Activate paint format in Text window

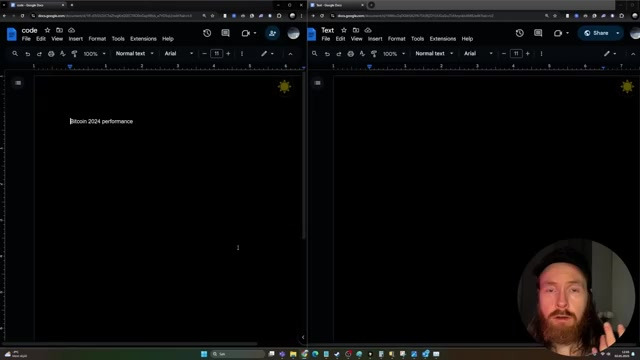click(374, 53)
